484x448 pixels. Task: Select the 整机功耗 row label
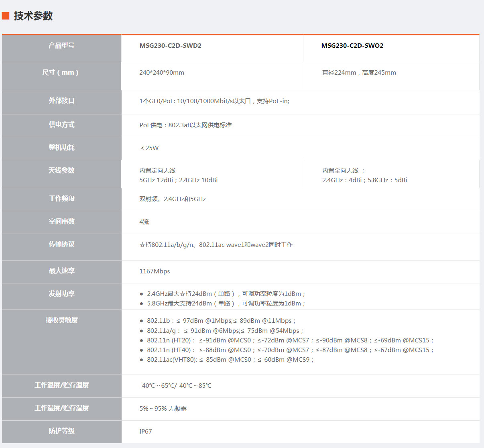[x=61, y=148]
